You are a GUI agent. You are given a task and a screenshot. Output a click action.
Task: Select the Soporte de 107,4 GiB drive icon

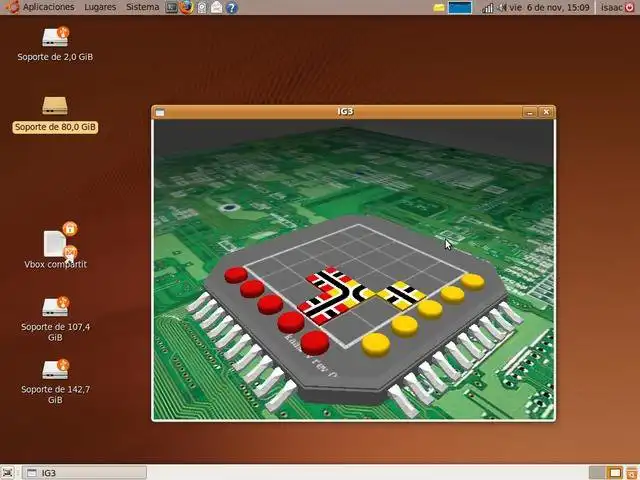56,307
